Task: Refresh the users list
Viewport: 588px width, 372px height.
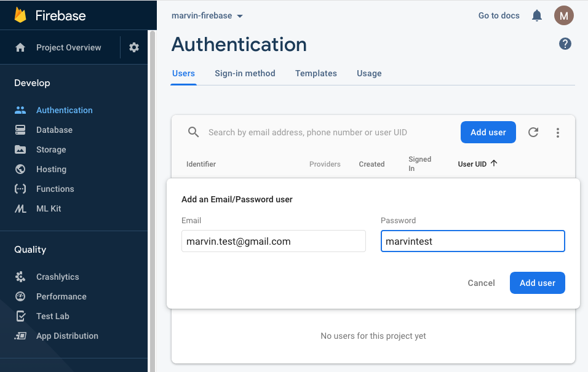Action: (x=533, y=132)
